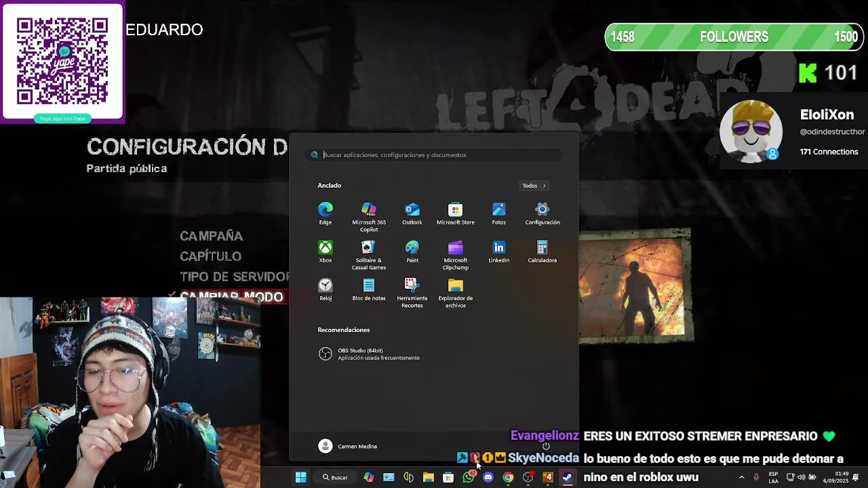Click the Windows Start button on taskbar
Screen dimensions: 868x488
coord(301,477)
